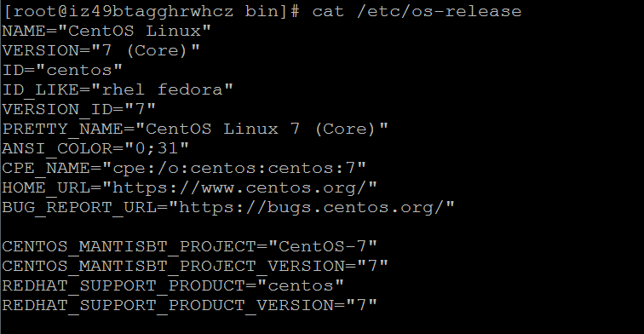Screen dimensions: 644x334
Task: Click the PRETTY_NAME line text
Action: click(195, 130)
